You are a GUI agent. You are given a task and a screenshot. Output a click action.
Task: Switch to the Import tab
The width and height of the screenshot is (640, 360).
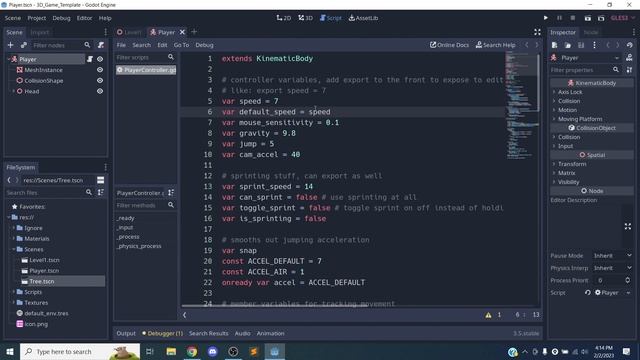40,32
